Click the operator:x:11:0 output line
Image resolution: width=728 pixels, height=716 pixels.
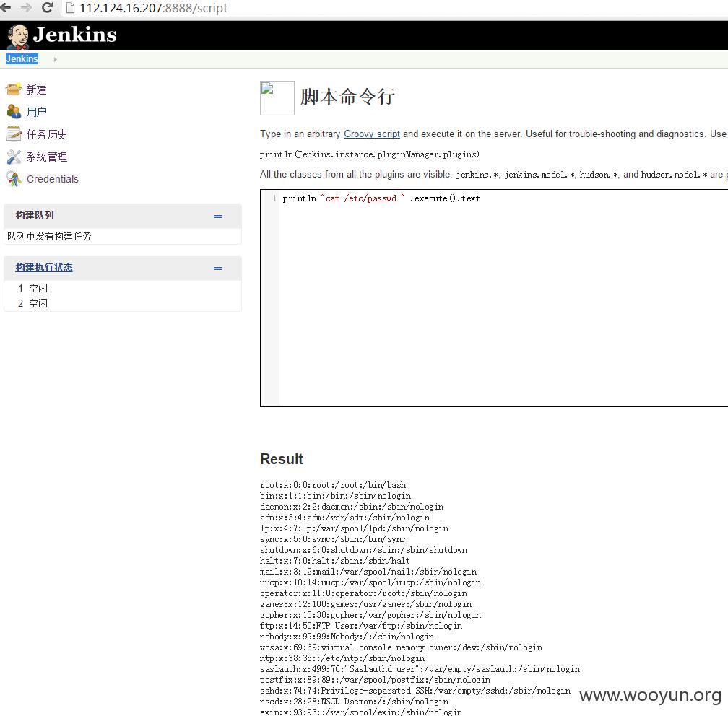pyautogui.click(x=363, y=593)
